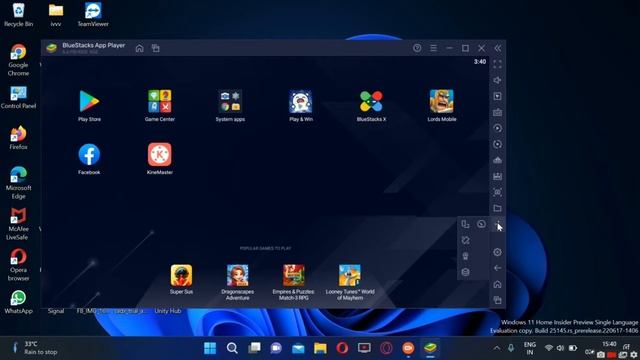
Task: Click the recent apps icon in sidebar
Action: (x=498, y=300)
